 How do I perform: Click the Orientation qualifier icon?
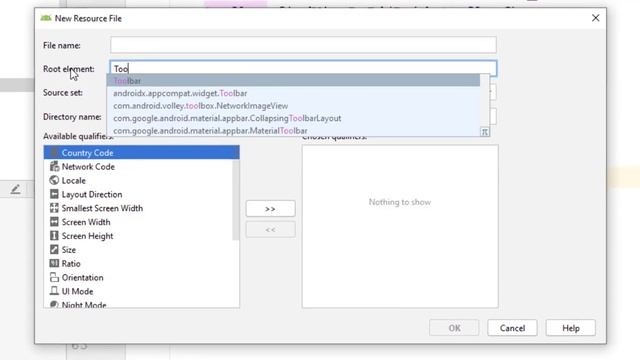(54, 277)
